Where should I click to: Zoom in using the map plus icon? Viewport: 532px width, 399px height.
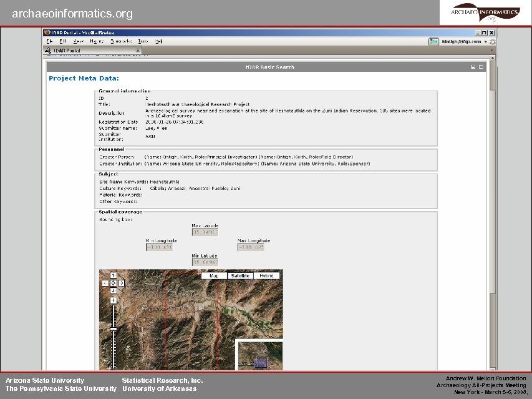coord(114,301)
